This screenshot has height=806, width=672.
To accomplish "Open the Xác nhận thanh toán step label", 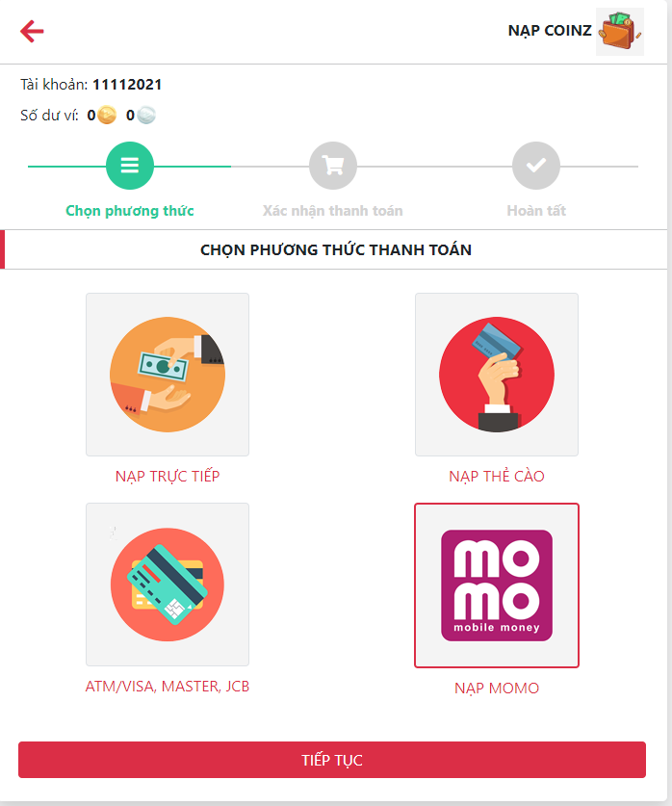I will 333,211.
